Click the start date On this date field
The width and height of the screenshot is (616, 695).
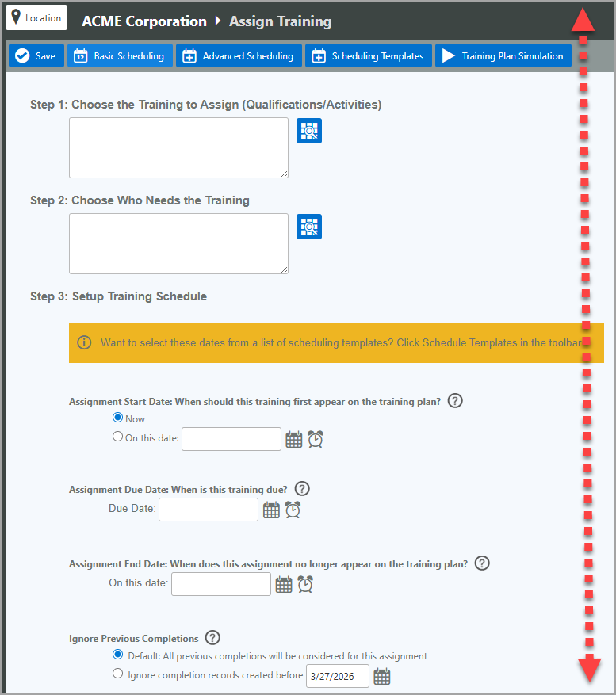(x=231, y=439)
